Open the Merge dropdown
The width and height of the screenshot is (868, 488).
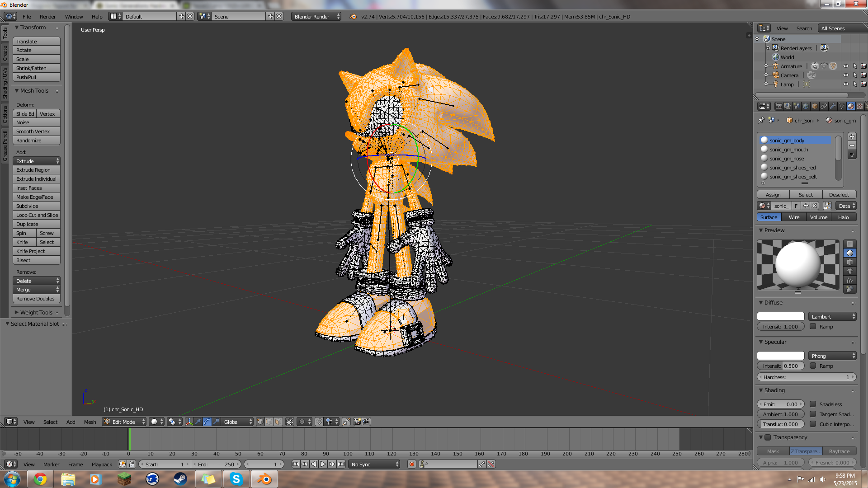(x=37, y=289)
